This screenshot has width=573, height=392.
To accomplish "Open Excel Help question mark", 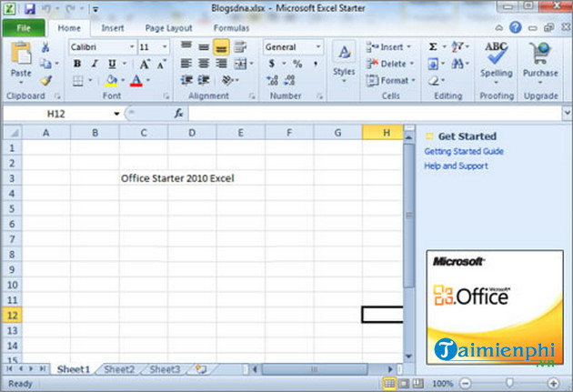I will 516,27.
